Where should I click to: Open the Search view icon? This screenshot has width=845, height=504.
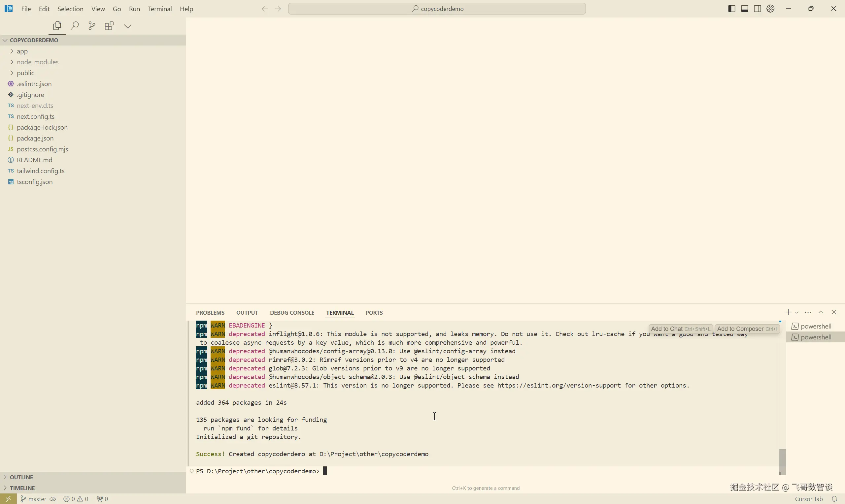point(74,26)
